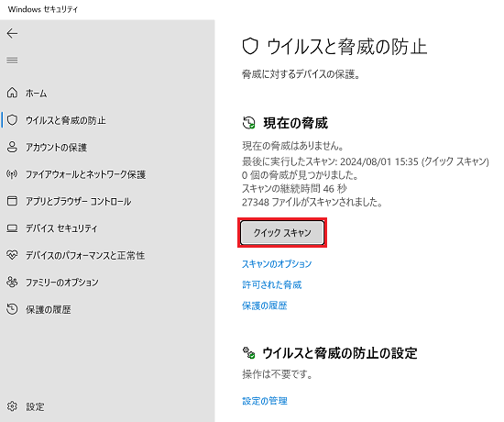Open ファイアウォールとネットワーク保護 section
Image resolution: width=504 pixels, height=422 pixels.
[x=86, y=174]
